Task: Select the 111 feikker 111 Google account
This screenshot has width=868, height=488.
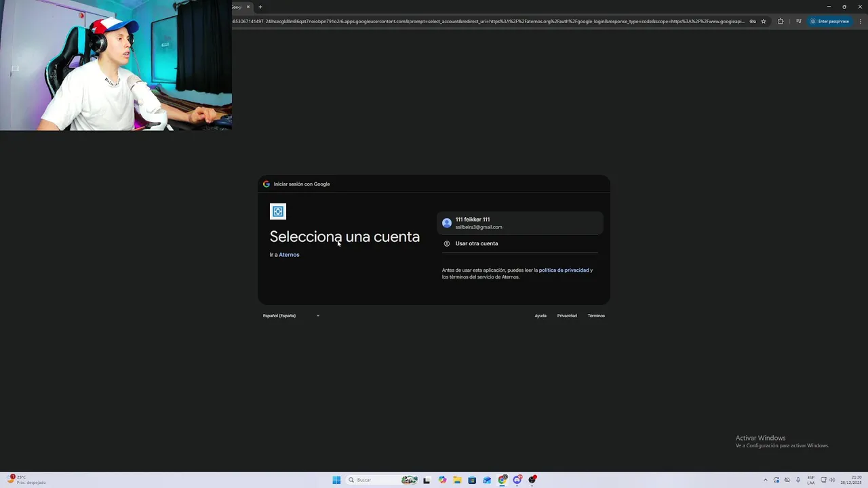Action: tap(519, 223)
